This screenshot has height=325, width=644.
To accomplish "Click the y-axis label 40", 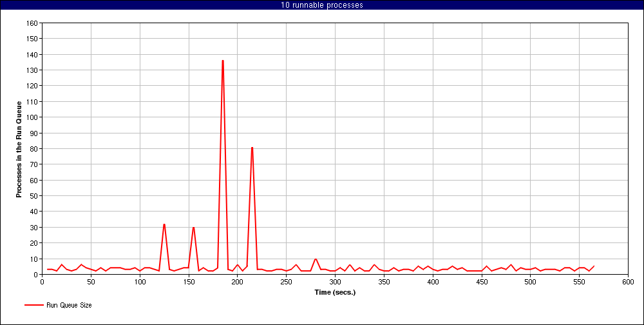I will pos(35,212).
